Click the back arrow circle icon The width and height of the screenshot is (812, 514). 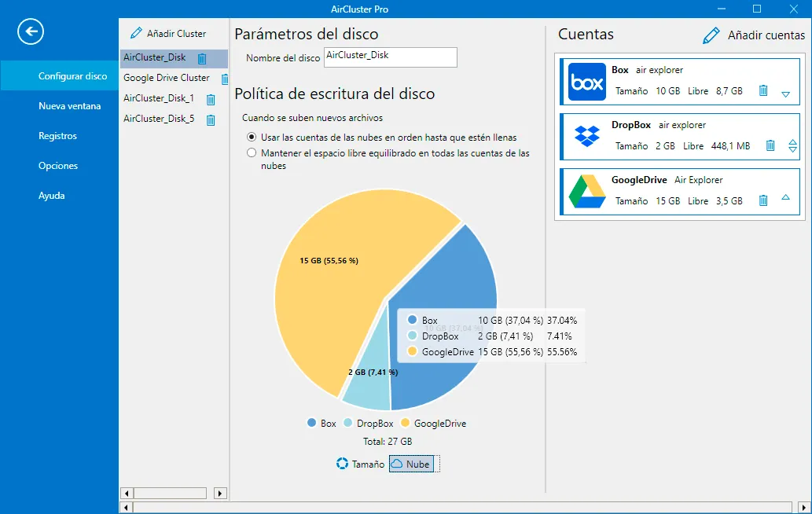coord(31,31)
